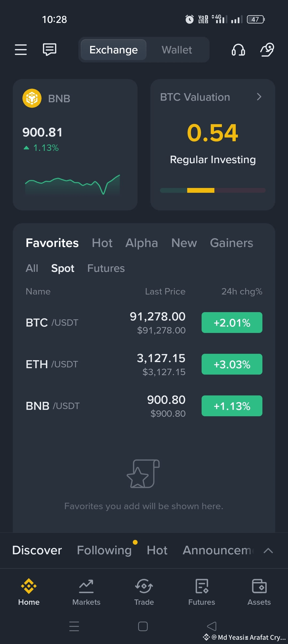
Task: Switch to the Hot market tab
Action: coord(102,243)
